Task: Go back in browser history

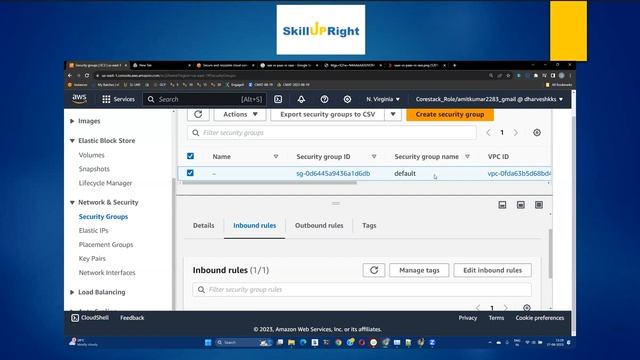Action: (70, 76)
